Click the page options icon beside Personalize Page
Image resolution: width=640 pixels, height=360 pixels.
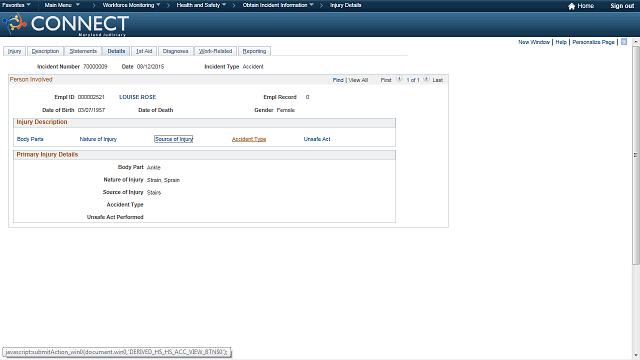(624, 42)
